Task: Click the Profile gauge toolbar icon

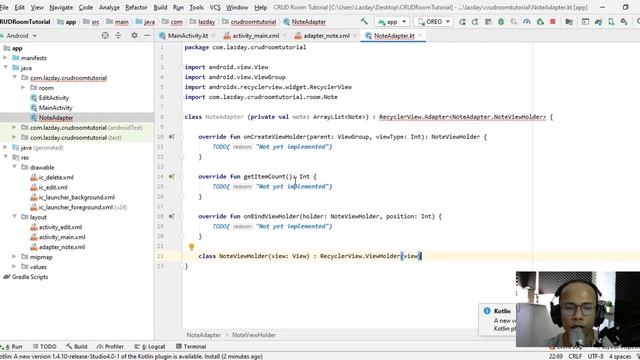Action: click(527, 22)
